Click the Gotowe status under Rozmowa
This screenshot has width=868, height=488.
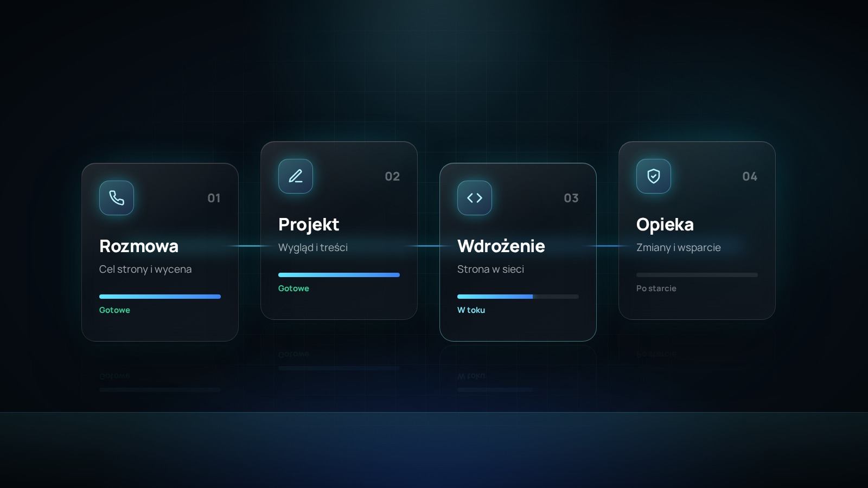[114, 310]
